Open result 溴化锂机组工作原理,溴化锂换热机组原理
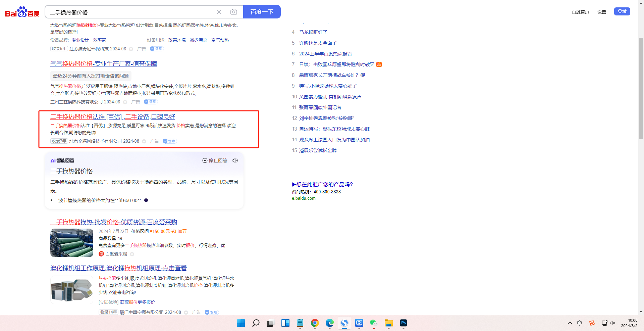This screenshot has height=331, width=644. pos(118,268)
